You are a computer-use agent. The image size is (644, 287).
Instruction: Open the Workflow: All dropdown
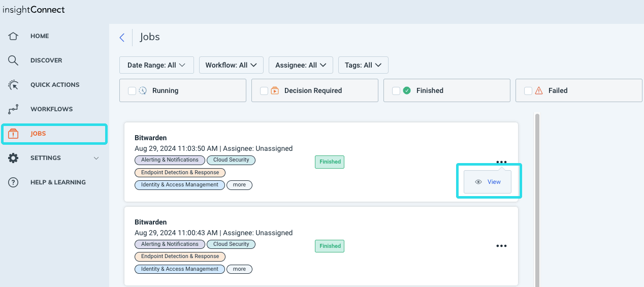[231, 65]
